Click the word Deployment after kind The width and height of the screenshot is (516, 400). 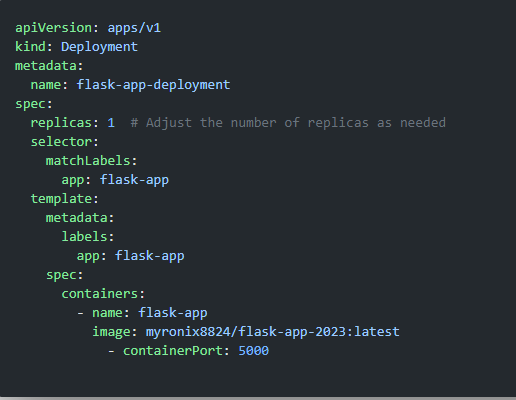coord(99,47)
